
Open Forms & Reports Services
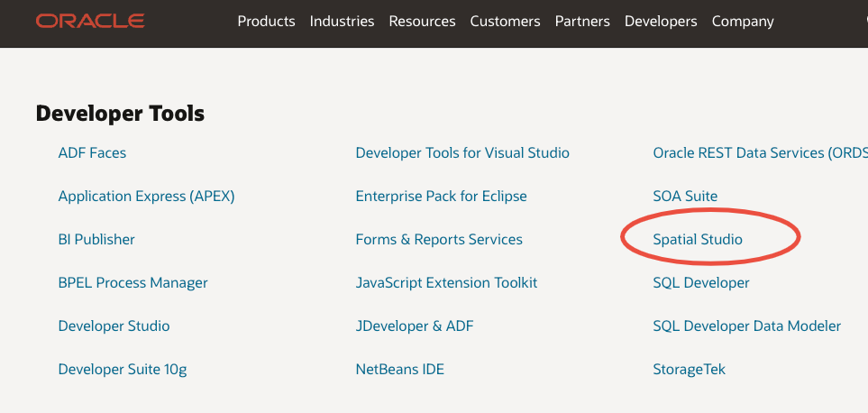tap(439, 240)
